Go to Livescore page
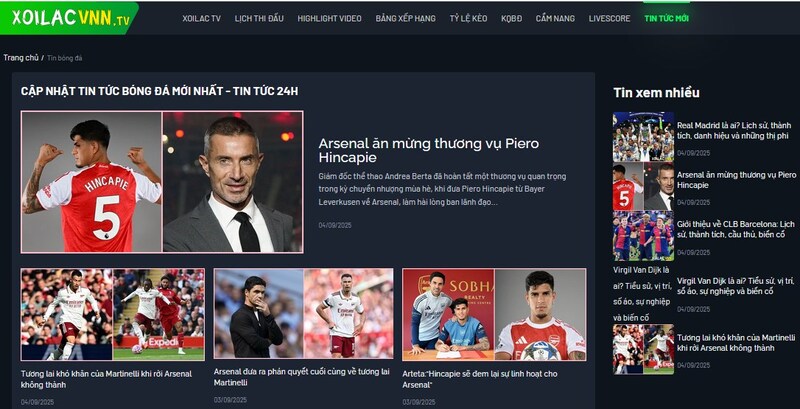Screen dimensions: 800x409 point(609,18)
